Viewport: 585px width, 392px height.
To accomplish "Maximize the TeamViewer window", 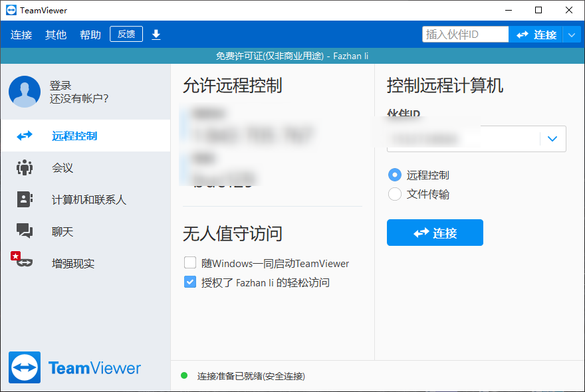I will pos(538,10).
